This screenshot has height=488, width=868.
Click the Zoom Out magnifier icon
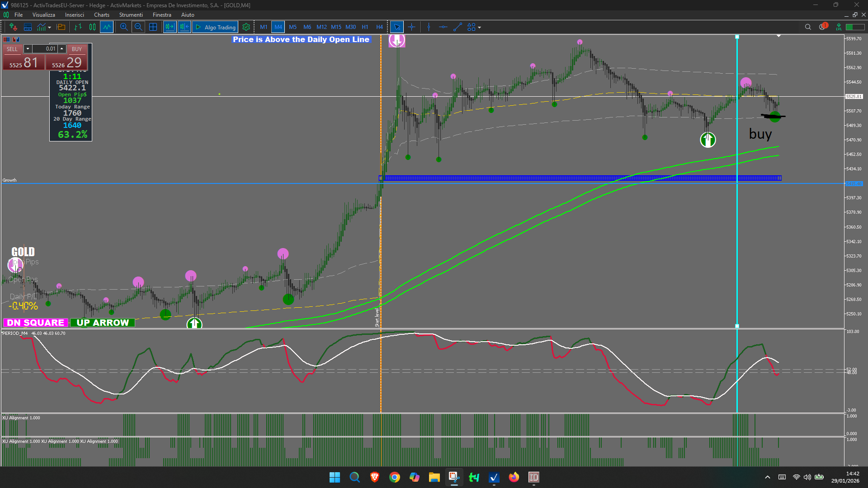[138, 27]
